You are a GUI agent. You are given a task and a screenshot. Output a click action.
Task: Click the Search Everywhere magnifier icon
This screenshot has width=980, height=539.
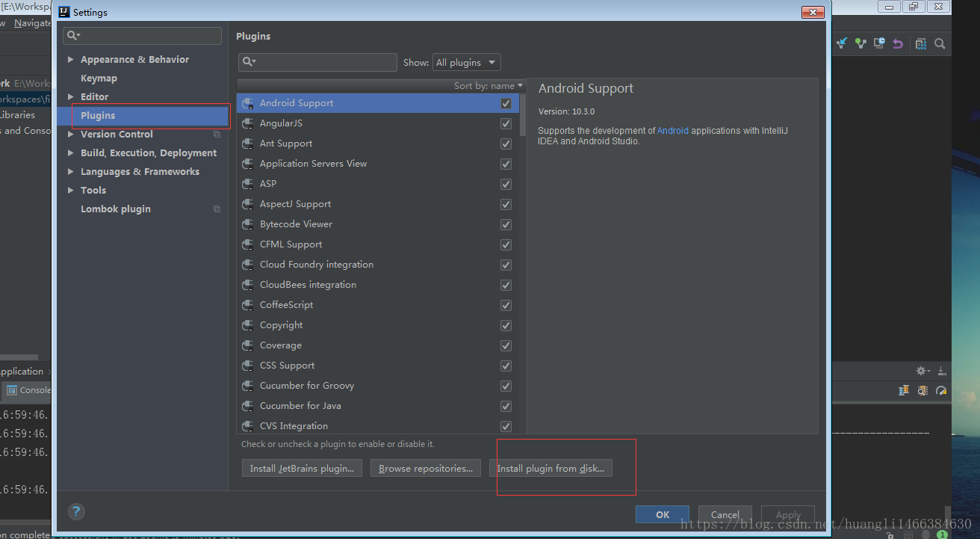(x=940, y=43)
